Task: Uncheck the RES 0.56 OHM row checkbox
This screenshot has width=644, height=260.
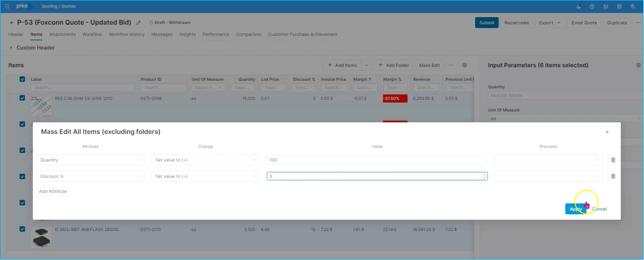Action: pyautogui.click(x=22, y=98)
